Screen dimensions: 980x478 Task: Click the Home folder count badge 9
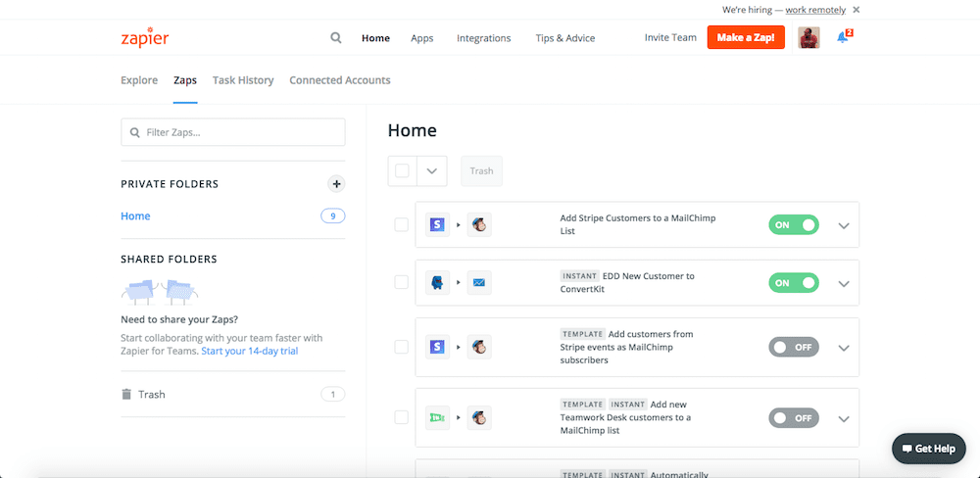point(333,216)
